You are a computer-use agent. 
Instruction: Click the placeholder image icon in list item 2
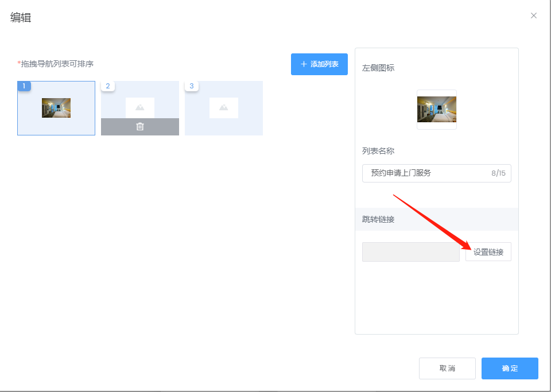pyautogui.click(x=139, y=107)
